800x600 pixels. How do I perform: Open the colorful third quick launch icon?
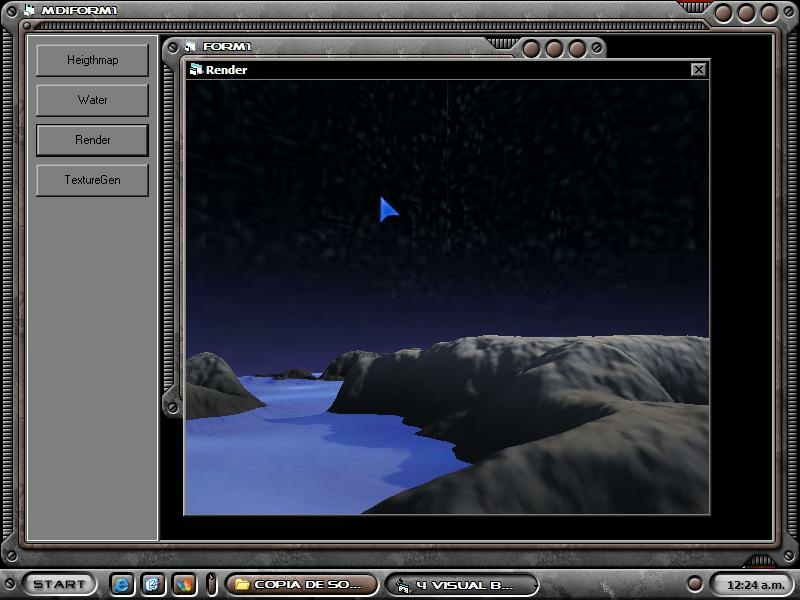[x=184, y=584]
